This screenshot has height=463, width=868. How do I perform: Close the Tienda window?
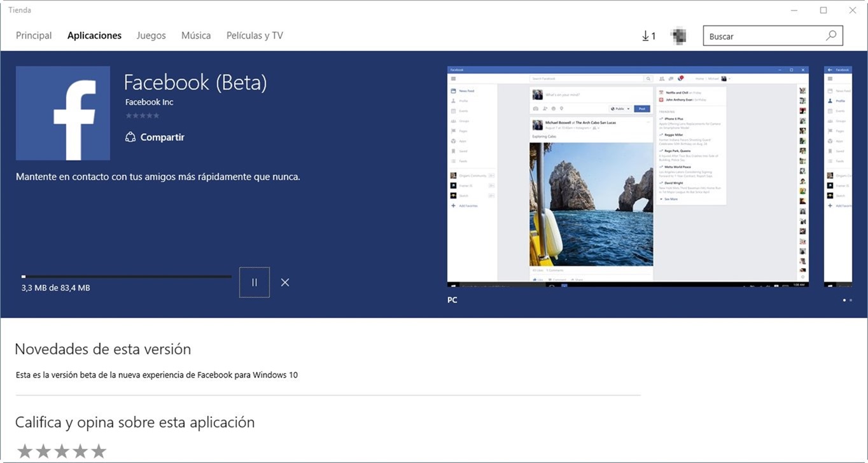tap(852, 10)
